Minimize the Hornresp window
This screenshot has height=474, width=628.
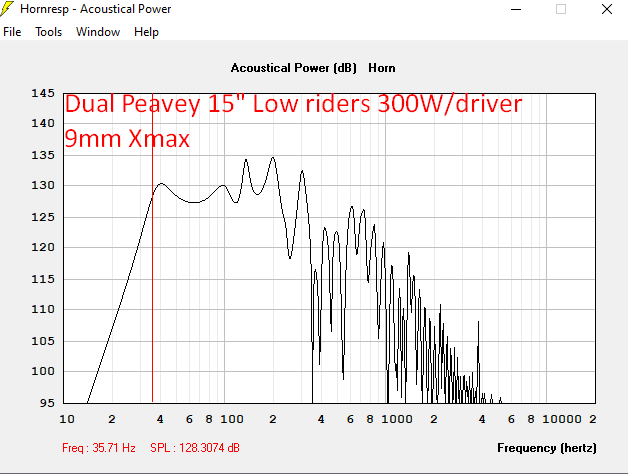click(x=516, y=9)
